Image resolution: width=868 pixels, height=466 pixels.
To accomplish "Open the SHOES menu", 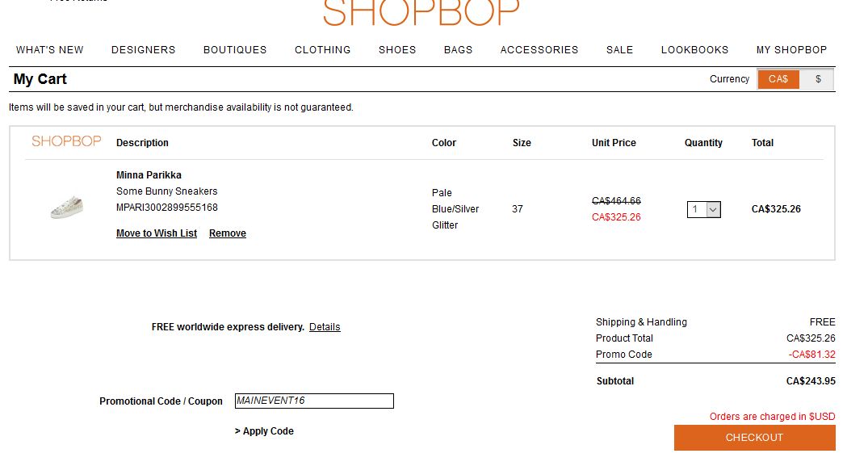I will (x=397, y=50).
